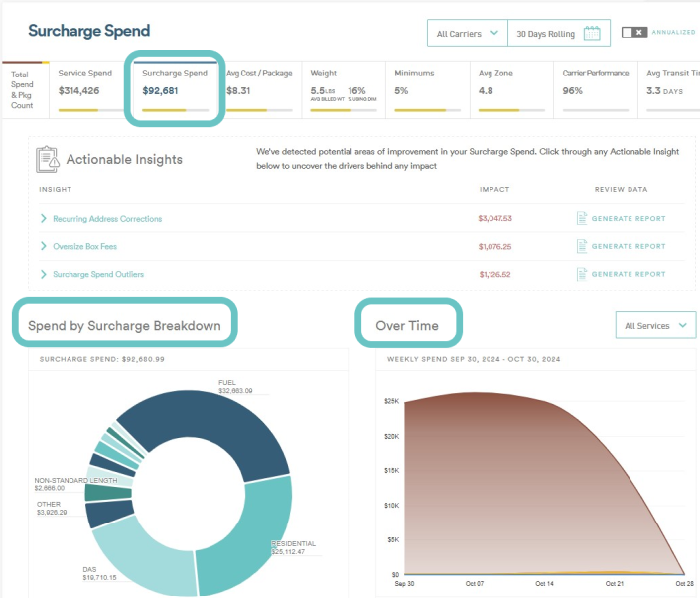This screenshot has width=700, height=598.
Task: Open the Minimums tab
Action: coord(428,89)
